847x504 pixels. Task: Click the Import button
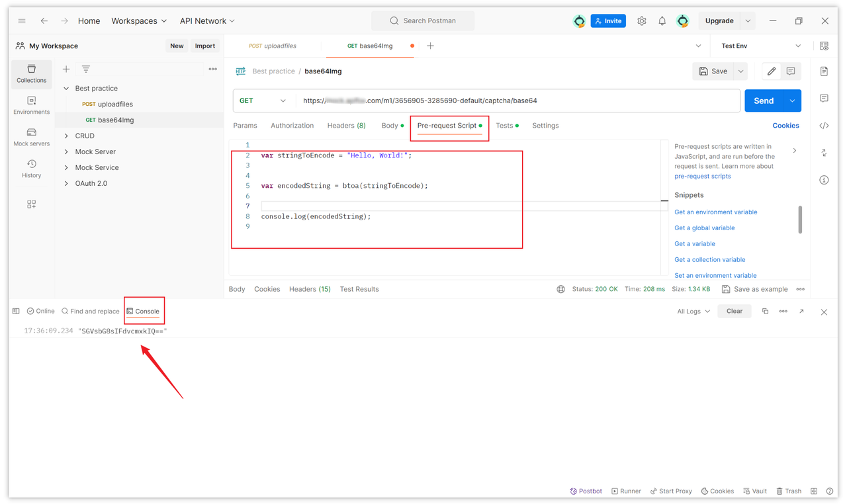click(x=204, y=46)
